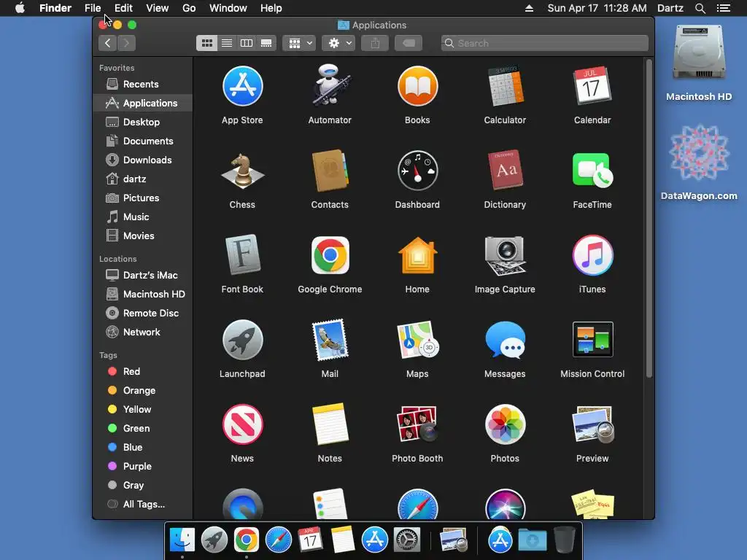Open Notification Center in the menu bar
747x560 pixels.
pos(724,8)
